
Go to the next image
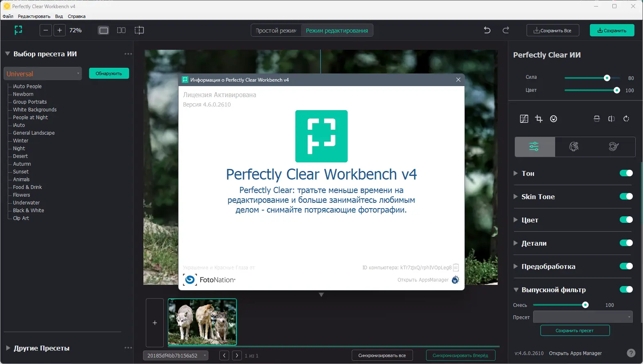coord(237,355)
